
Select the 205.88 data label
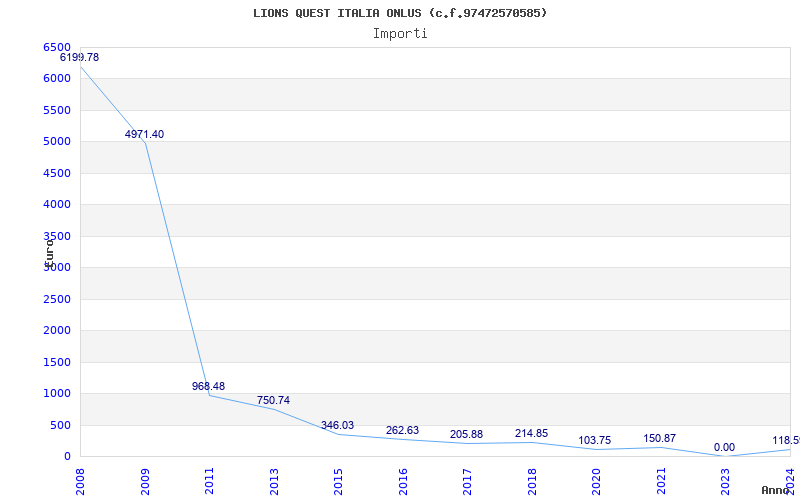pos(466,435)
